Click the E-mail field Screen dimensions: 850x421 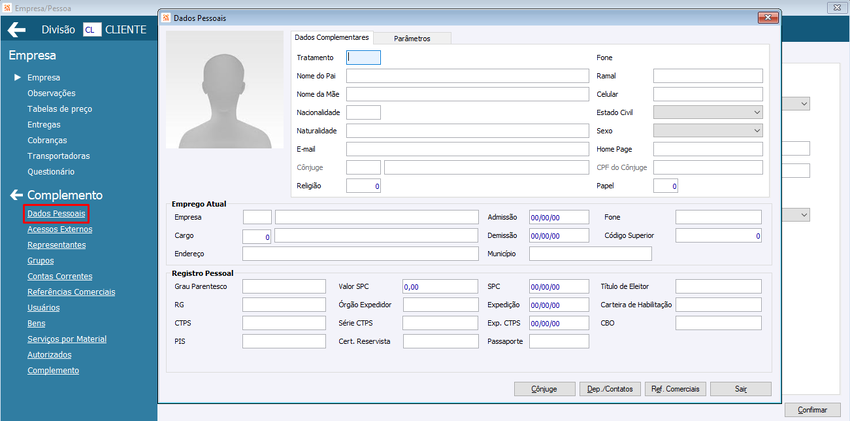(x=467, y=149)
